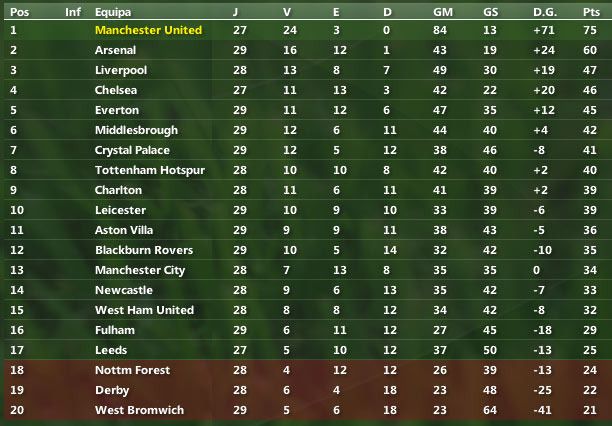This screenshot has width=612, height=426.
Task: Open Chelsea's team page
Action: pos(116,90)
